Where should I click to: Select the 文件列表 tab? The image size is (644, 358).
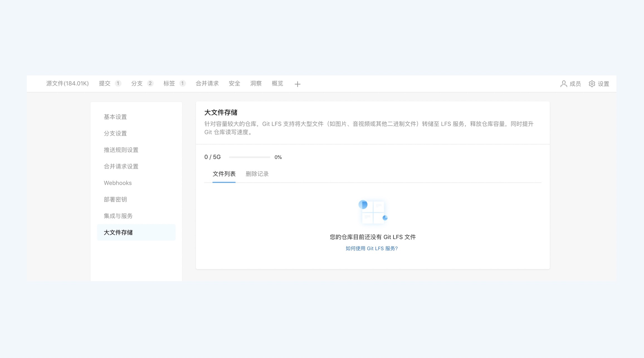coord(224,174)
